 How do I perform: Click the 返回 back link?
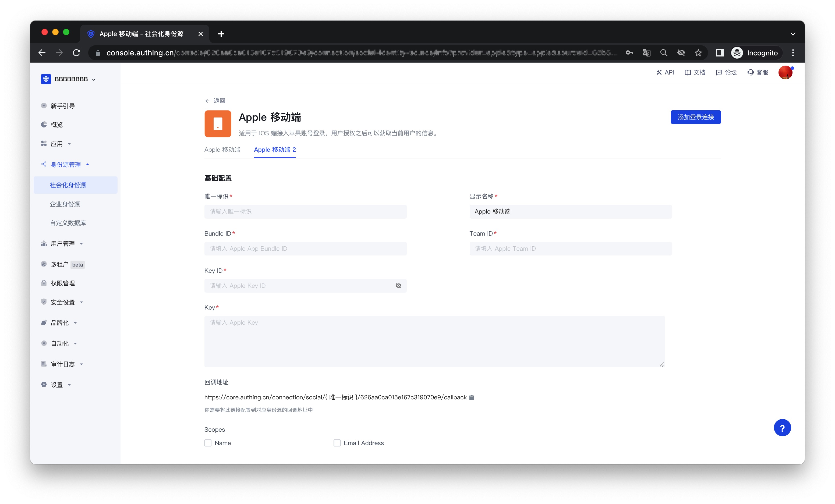(215, 101)
